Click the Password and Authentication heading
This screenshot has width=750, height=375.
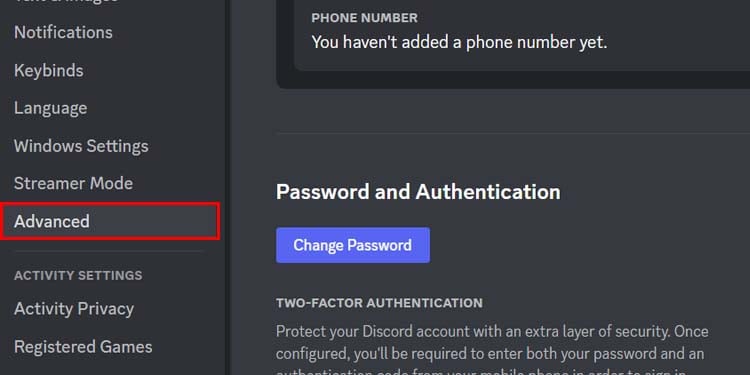tap(418, 192)
